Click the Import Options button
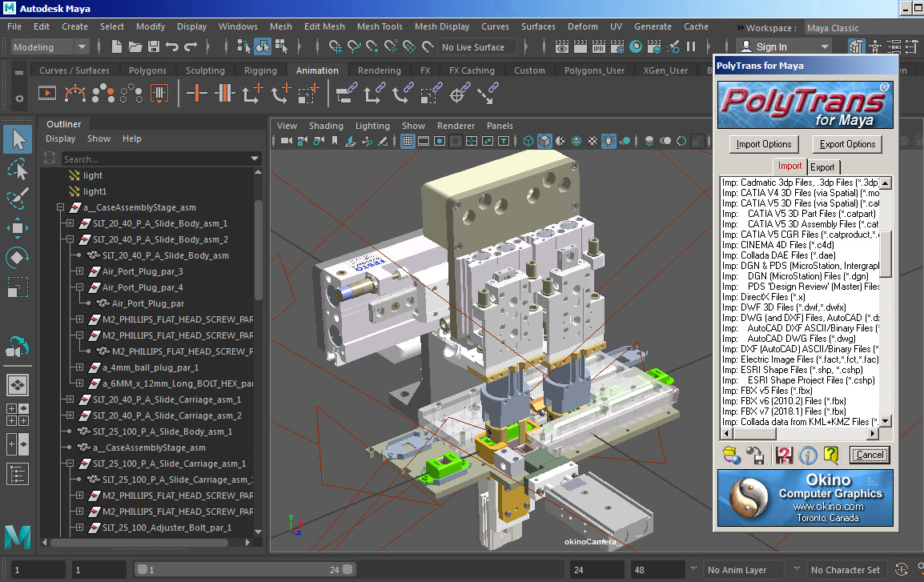Screen dimensions: 924x582 pyautogui.click(x=764, y=144)
